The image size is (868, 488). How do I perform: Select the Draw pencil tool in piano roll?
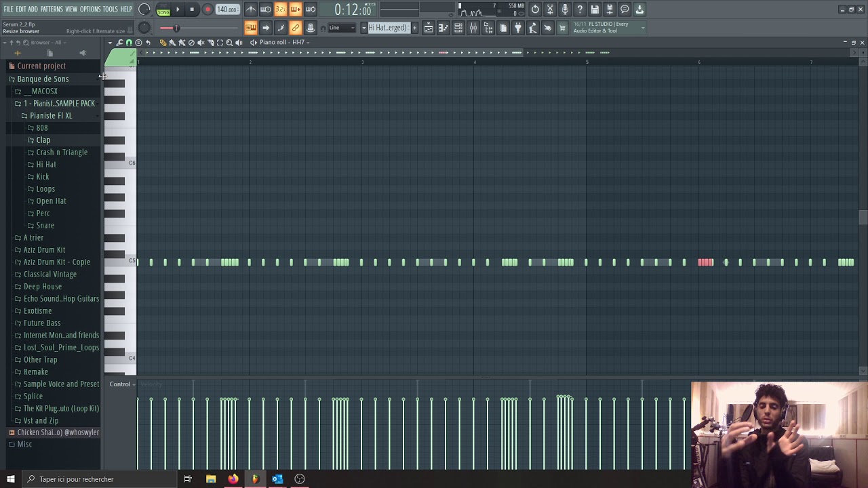click(x=163, y=42)
